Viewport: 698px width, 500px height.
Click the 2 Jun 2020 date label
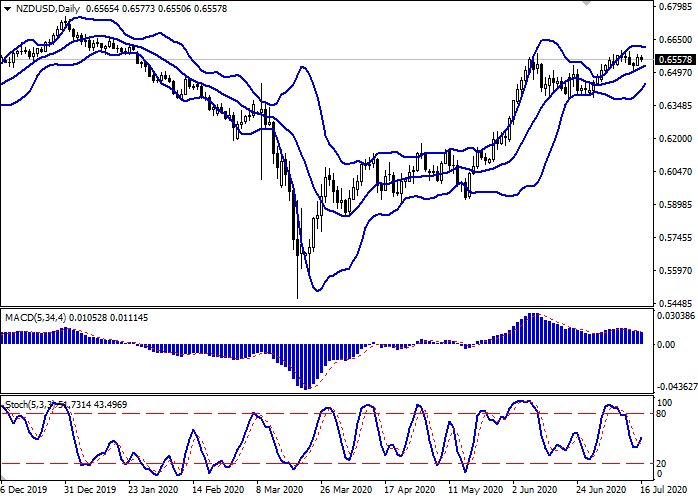(533, 491)
